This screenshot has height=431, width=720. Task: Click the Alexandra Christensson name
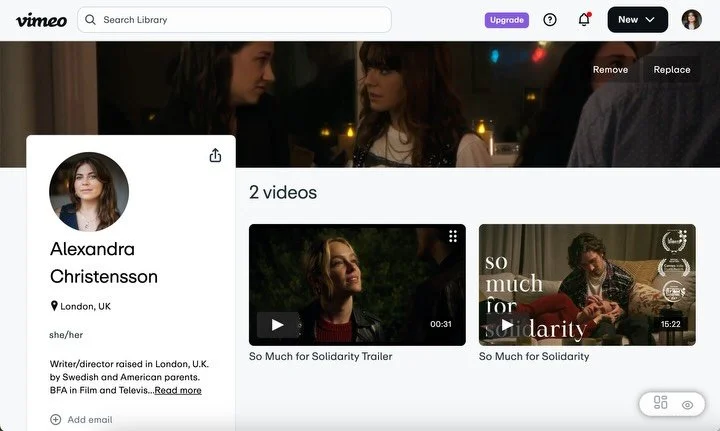[x=104, y=263]
